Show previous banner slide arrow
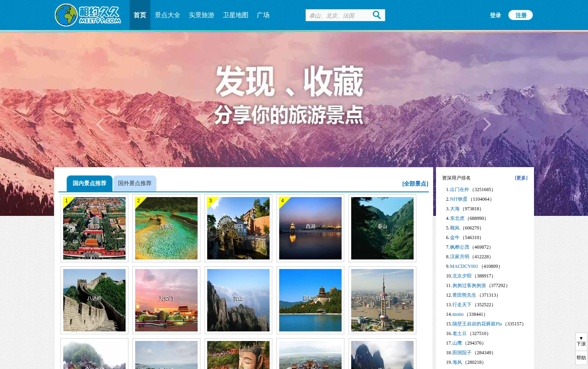 (100, 124)
